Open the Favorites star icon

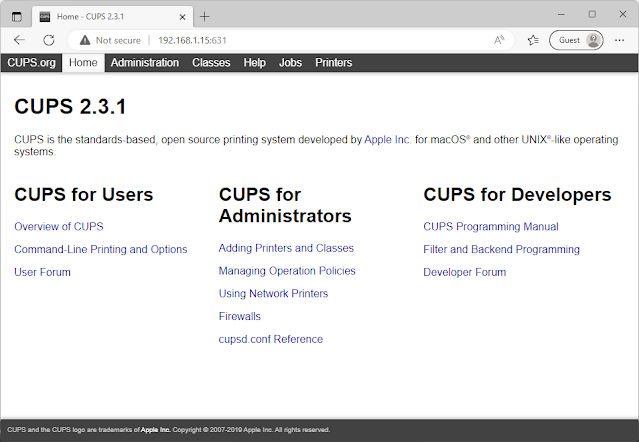click(x=533, y=40)
